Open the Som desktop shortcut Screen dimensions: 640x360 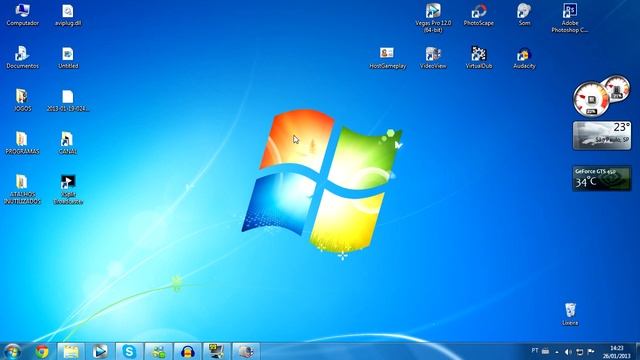[524, 15]
